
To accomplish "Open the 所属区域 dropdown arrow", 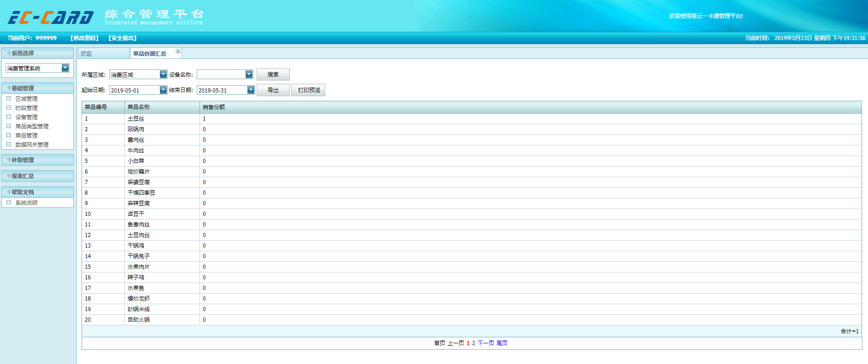I will point(163,75).
